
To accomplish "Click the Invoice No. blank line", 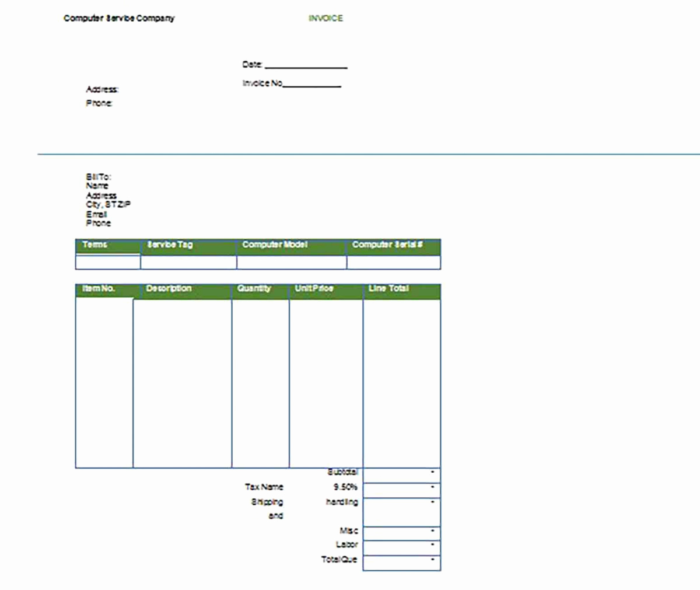I will click(x=311, y=85).
